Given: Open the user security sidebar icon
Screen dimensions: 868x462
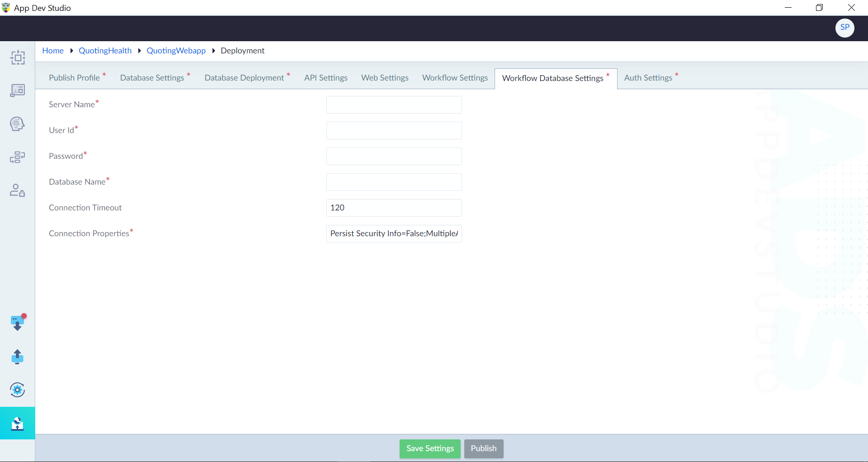Looking at the screenshot, I should click(x=17, y=190).
